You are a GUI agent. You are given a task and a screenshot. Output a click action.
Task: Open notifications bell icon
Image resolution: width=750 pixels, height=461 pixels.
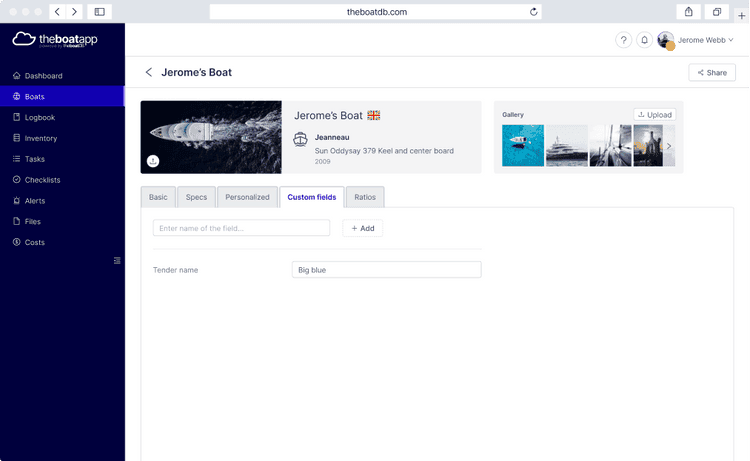point(644,40)
